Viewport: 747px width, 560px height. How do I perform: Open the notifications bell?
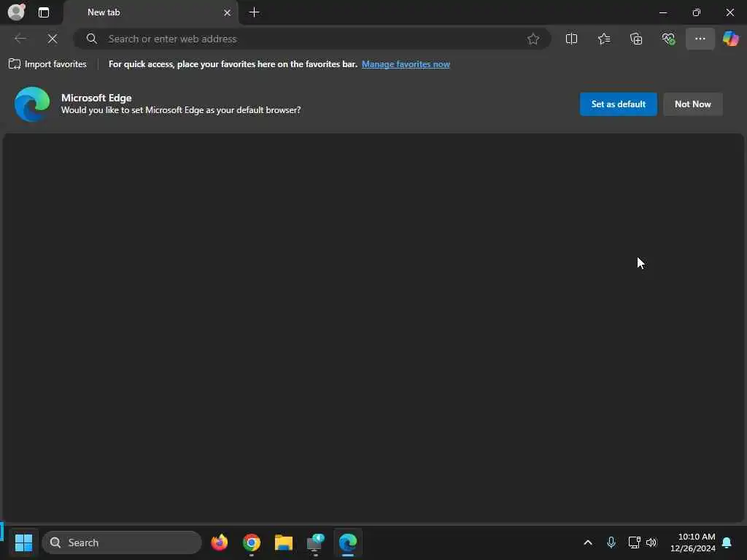[727, 542]
